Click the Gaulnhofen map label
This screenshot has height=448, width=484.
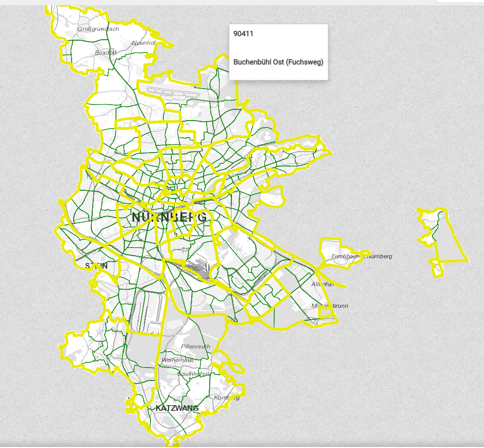(x=193, y=374)
